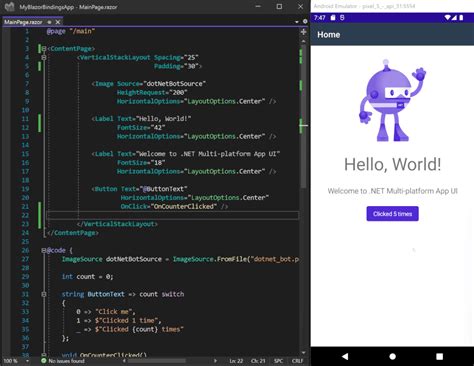
Task: Collapse the VerticalStackLayout outline toggle
Action: [x=44, y=57]
